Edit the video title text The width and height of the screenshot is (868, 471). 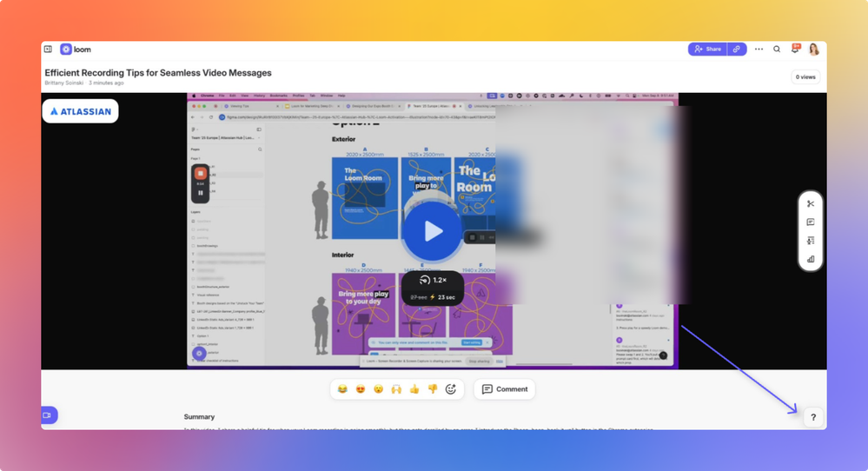coord(158,72)
